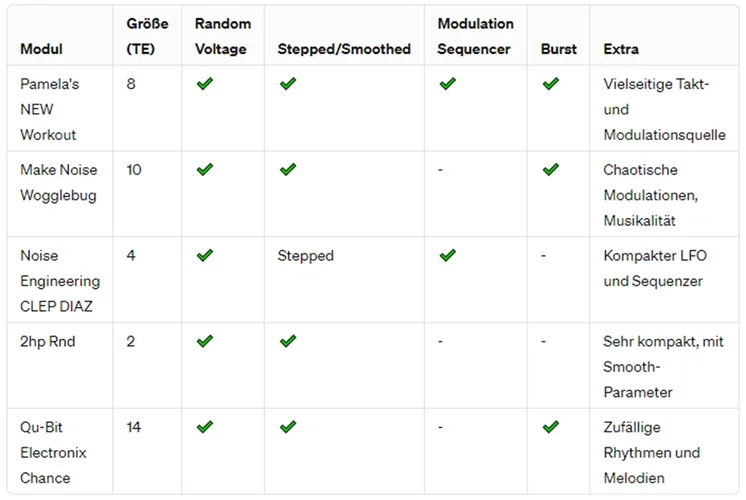Click CLEP DIAZ Modulation Sequencer checkmark
This screenshot has height=500, width=746.
click(447, 256)
